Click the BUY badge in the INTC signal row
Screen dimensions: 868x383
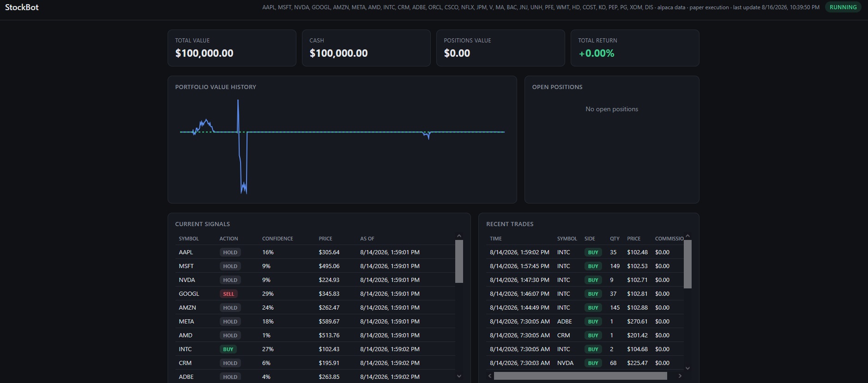[x=228, y=349]
